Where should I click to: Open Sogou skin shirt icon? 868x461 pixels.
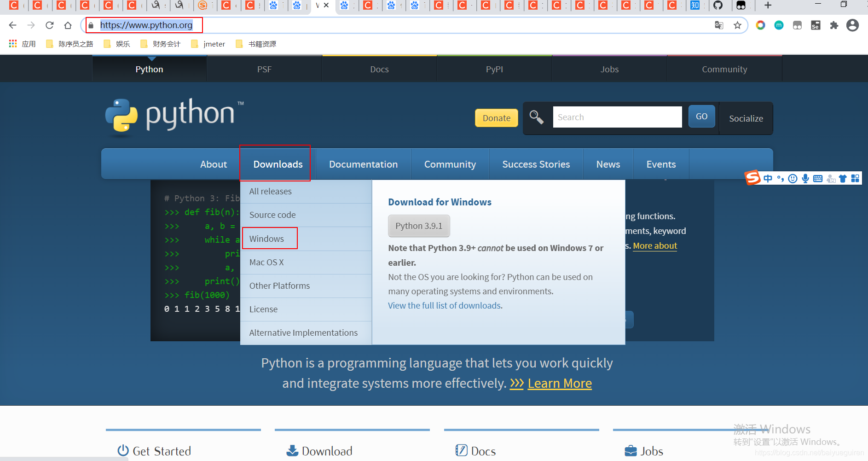tap(843, 179)
